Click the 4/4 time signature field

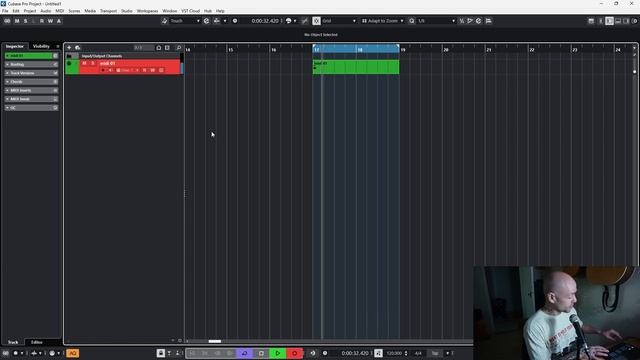coord(418,353)
